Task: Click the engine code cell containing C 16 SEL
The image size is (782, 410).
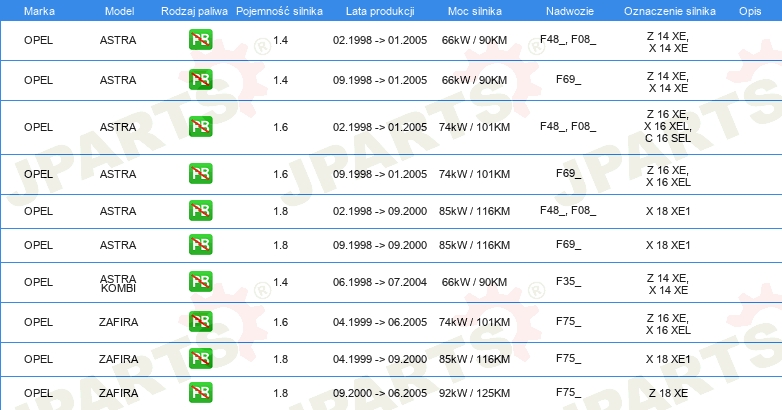Action: point(668,126)
